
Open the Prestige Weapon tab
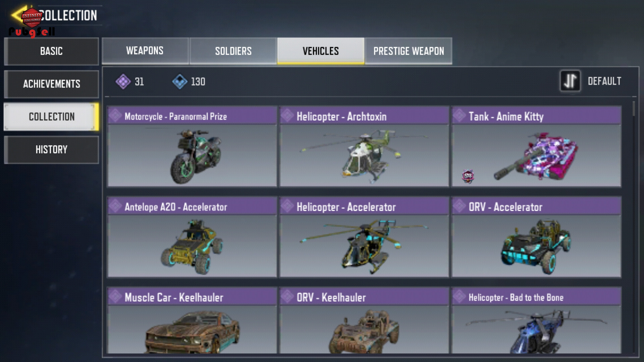point(409,51)
